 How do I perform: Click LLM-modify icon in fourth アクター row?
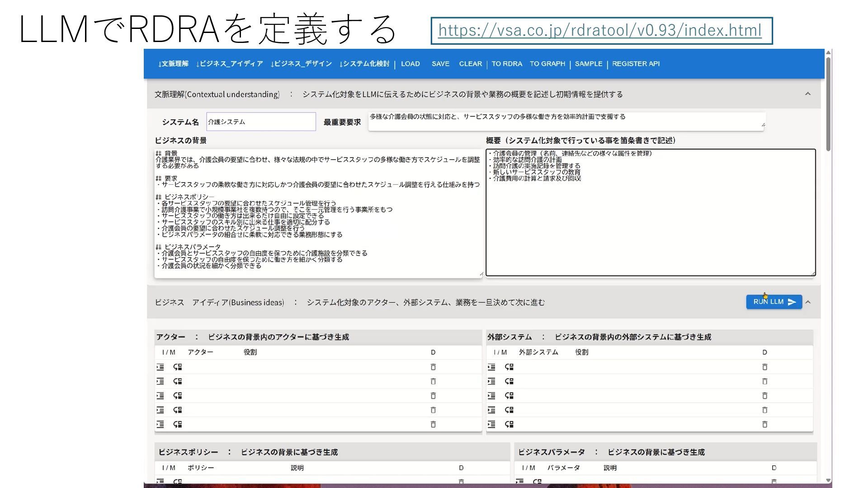(178, 410)
